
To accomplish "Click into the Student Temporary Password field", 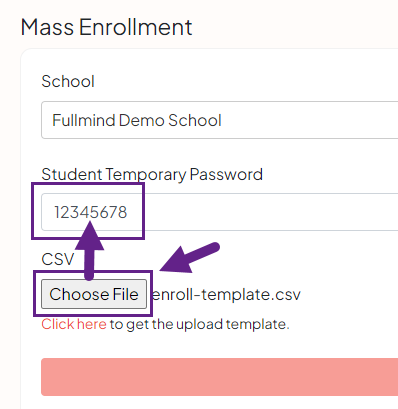I will (x=220, y=212).
